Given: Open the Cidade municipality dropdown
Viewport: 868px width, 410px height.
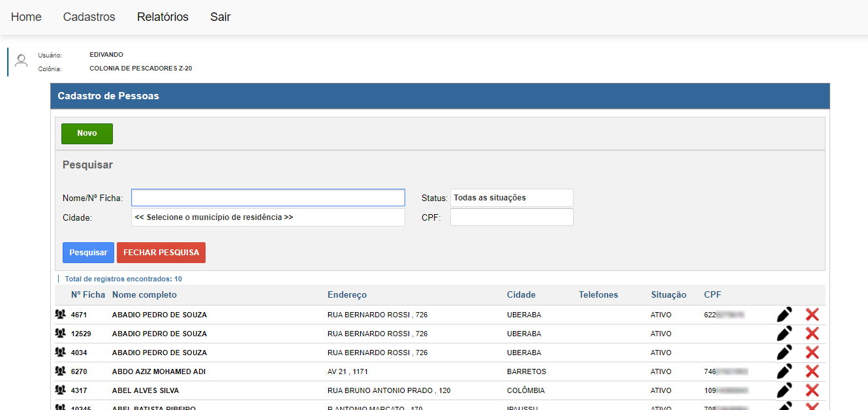Looking at the screenshot, I should [268, 217].
